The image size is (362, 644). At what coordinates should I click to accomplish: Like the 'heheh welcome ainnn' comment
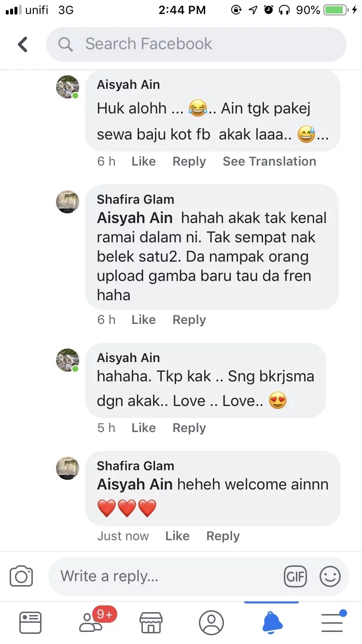[177, 536]
